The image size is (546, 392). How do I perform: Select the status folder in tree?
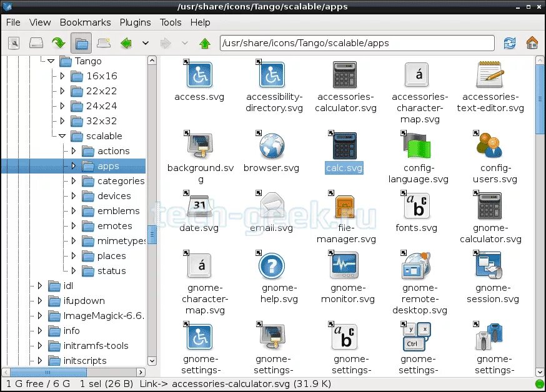(x=111, y=271)
